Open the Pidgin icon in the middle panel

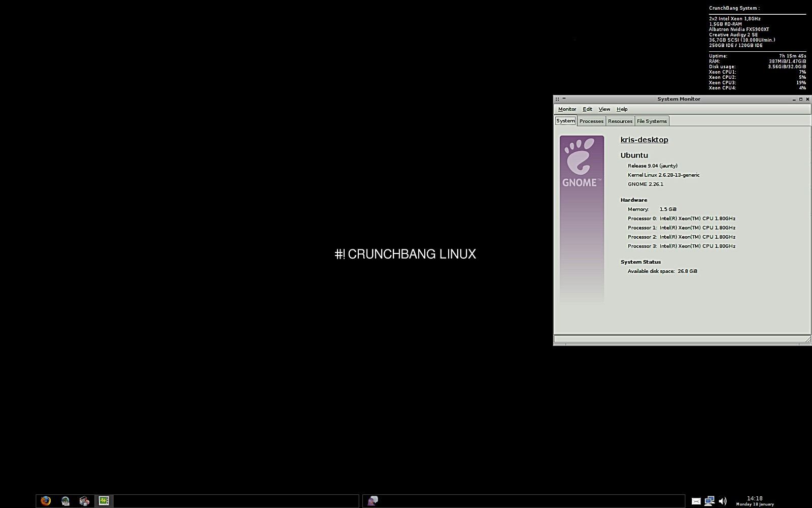373,501
